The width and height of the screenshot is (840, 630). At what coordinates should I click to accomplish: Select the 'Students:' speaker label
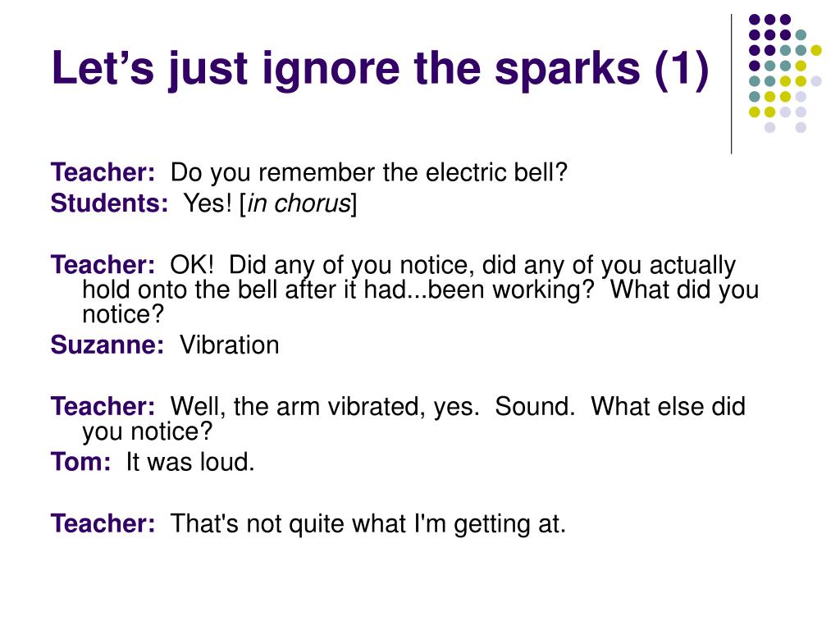109,203
